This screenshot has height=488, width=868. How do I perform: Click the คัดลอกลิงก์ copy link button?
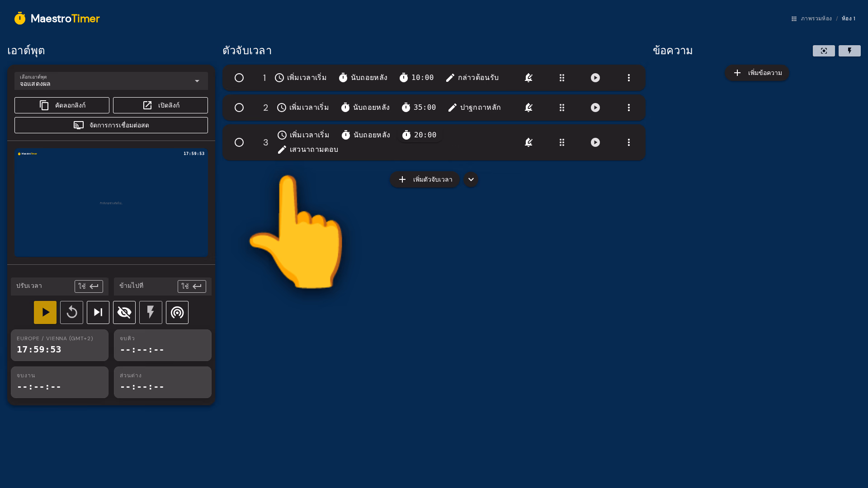[62, 105]
